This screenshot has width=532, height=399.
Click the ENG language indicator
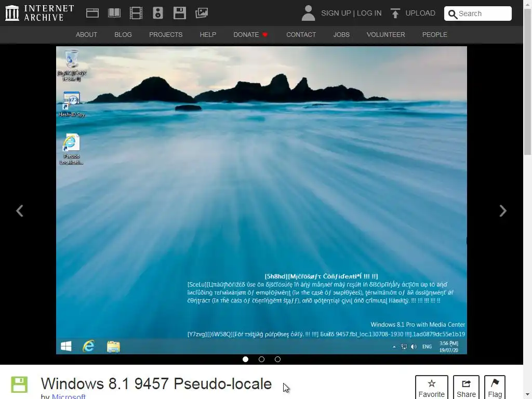[427, 347]
